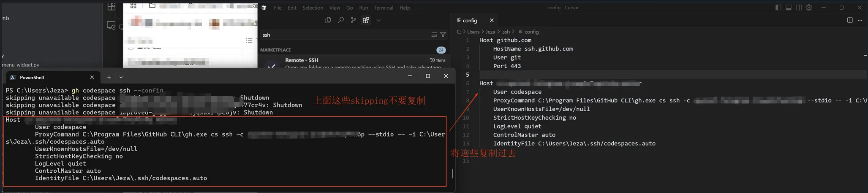Click 'User codespace' line in the editor
The image size is (868, 193).
point(517,92)
